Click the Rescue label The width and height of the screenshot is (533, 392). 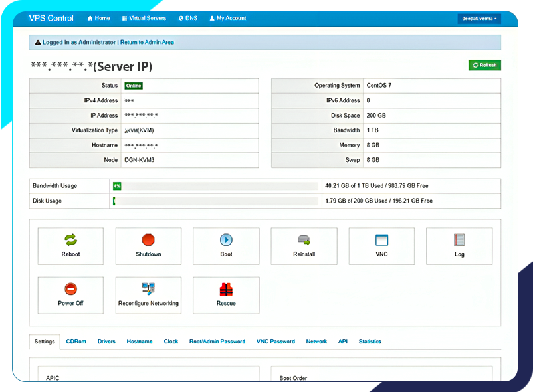click(226, 304)
